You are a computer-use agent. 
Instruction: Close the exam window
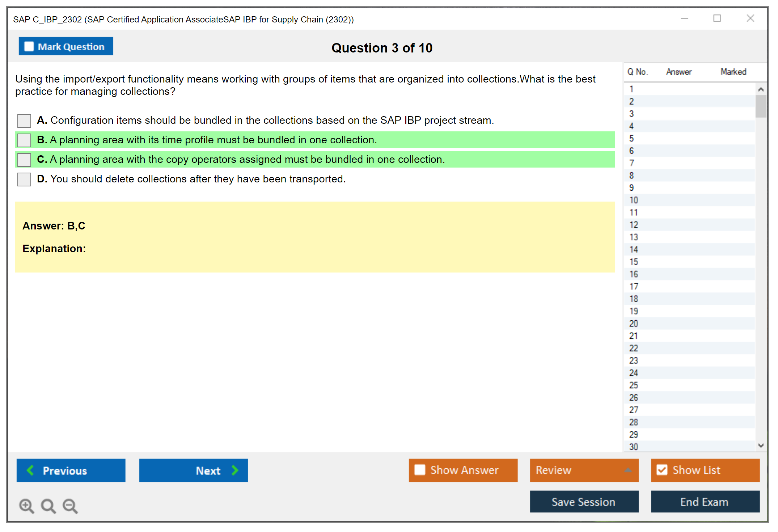[x=750, y=18]
